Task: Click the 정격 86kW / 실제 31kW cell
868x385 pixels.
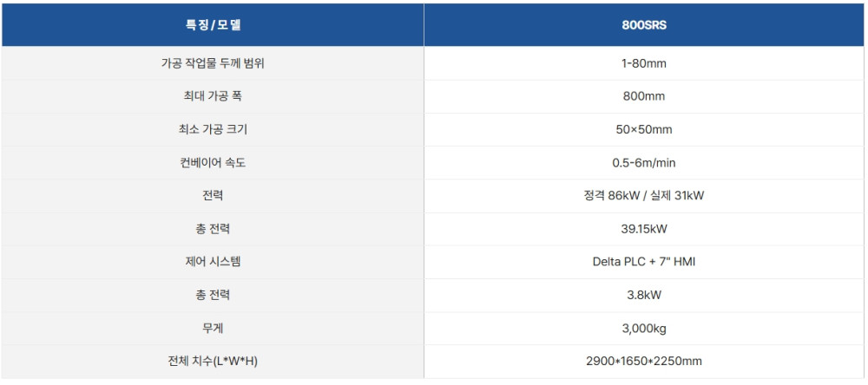Action: (644, 195)
